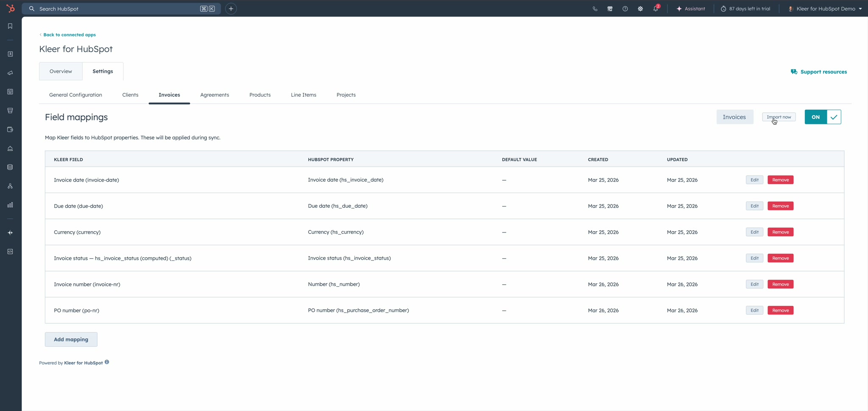The height and width of the screenshot is (411, 868).
Task: Remove the PO number mapping
Action: [780, 310]
